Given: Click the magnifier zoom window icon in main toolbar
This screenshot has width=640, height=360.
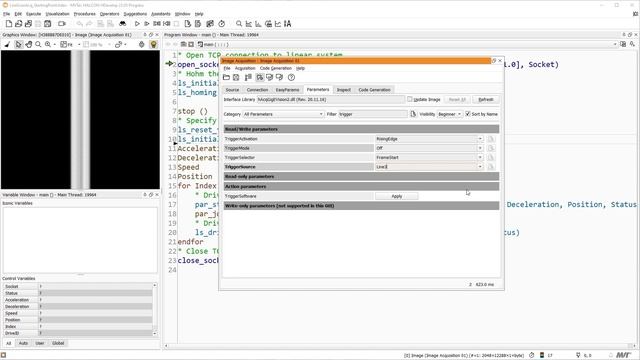Looking at the screenshot, I should [x=239, y=24].
